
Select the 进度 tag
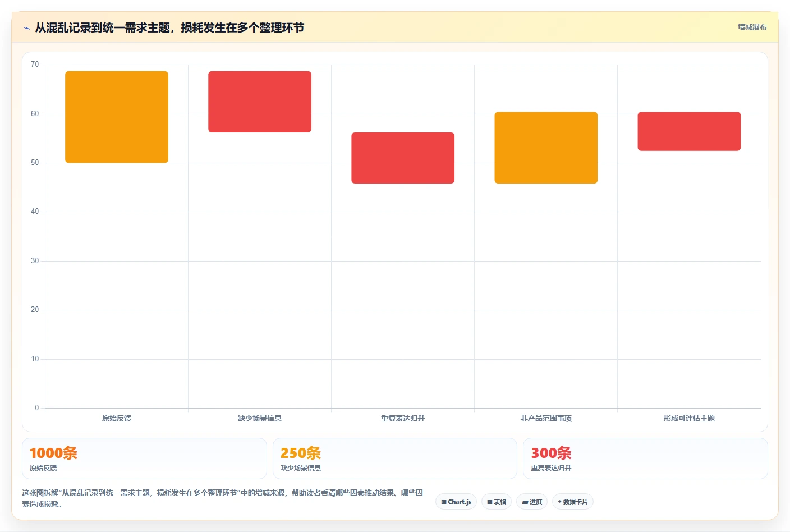coord(532,502)
